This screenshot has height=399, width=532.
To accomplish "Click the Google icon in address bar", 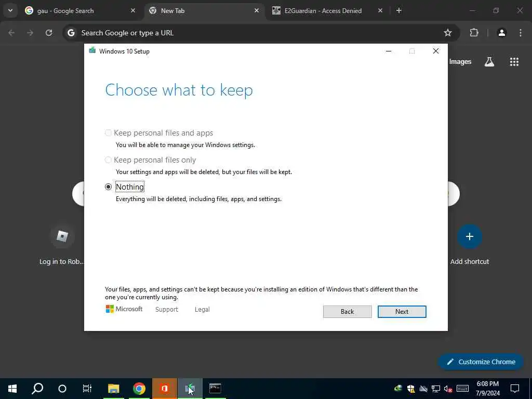I will (71, 33).
